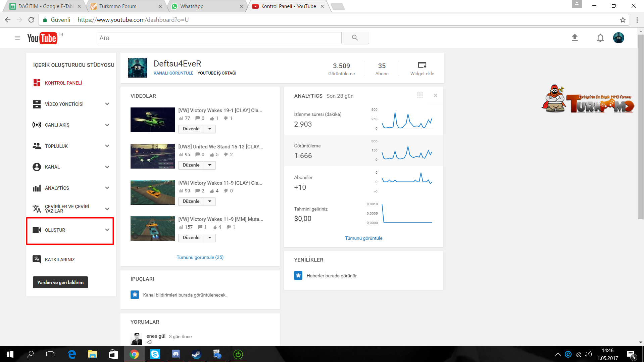The image size is (644, 362).
Task: Open the [VW] Victory Wakes 11-9 [MM] video title
Action: pos(221,219)
